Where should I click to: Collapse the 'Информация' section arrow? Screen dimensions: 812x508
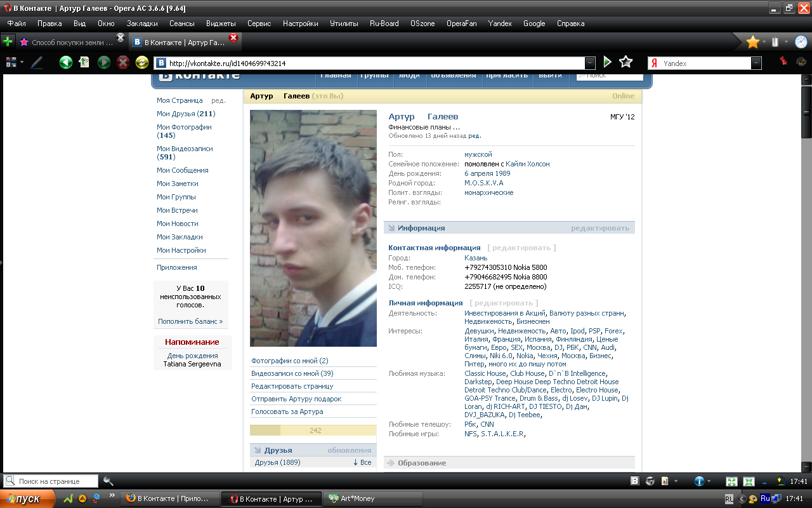pyautogui.click(x=391, y=228)
